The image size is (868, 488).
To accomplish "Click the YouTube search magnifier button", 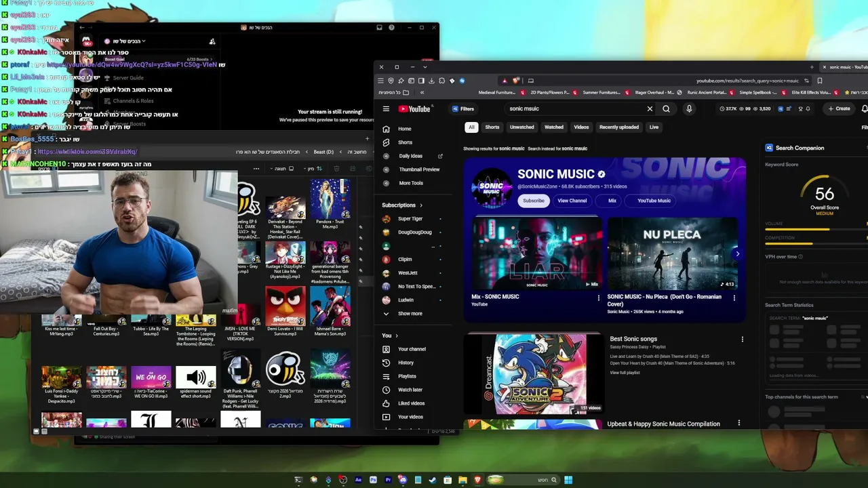I will [x=666, y=108].
